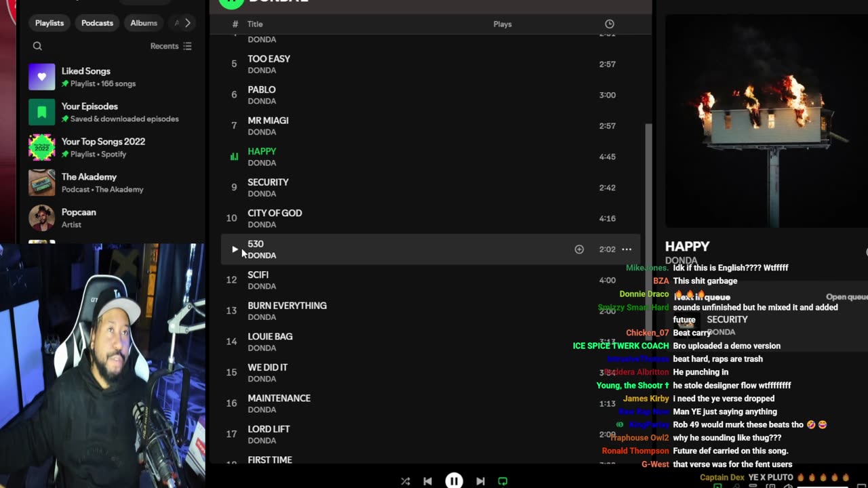Viewport: 868px width, 488px height.
Task: Open DONDA artist link under TOO EASY
Action: tap(262, 70)
